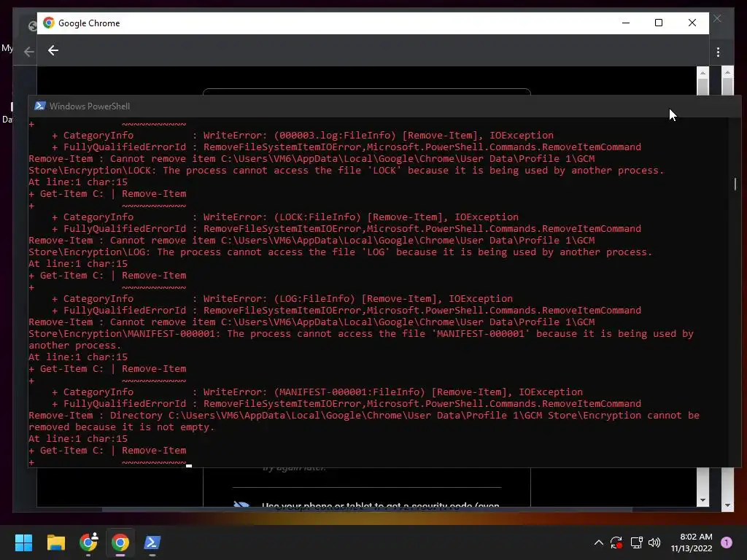This screenshot has width=747, height=560.
Task: Maximize the Google Chrome window
Action: 659,23
